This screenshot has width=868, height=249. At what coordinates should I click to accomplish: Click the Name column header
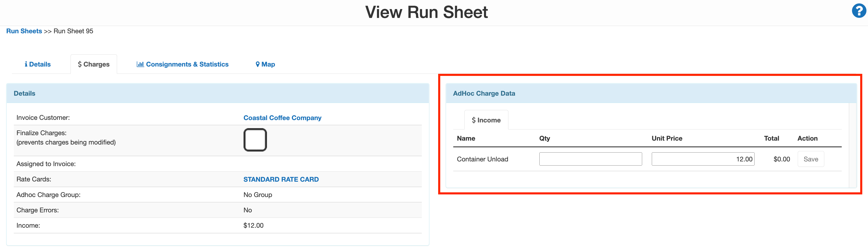(x=466, y=138)
